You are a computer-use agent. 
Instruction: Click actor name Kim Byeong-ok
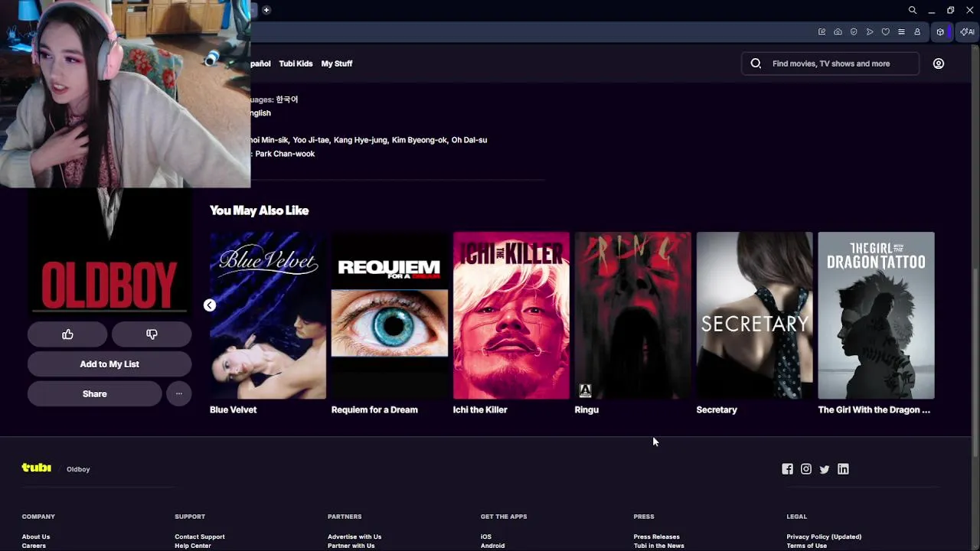(419, 140)
